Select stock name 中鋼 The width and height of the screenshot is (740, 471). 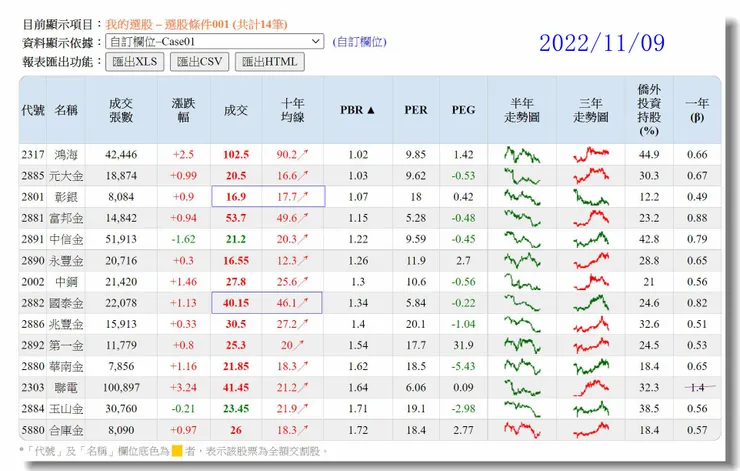(x=66, y=282)
